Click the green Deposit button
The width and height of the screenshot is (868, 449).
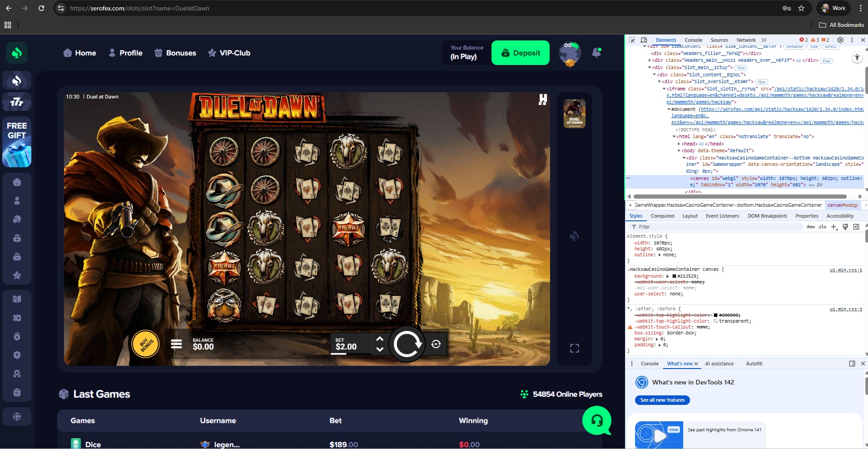click(x=521, y=53)
